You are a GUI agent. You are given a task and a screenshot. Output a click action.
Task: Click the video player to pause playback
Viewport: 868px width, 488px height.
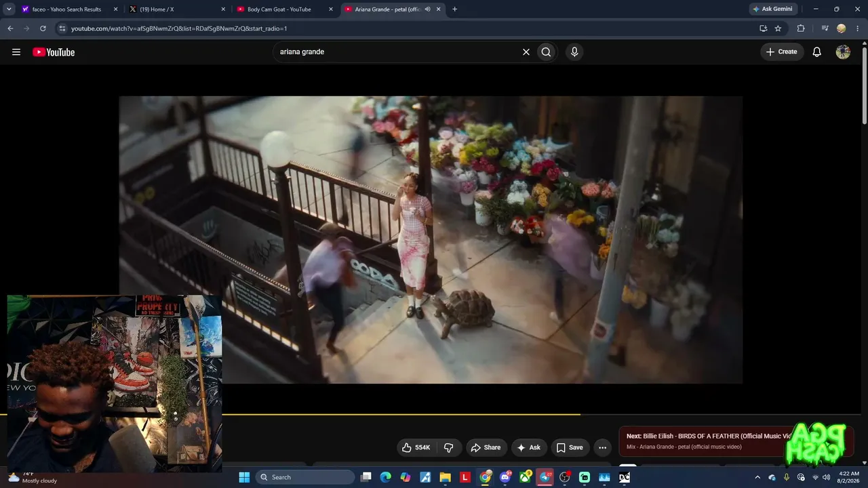431,239
